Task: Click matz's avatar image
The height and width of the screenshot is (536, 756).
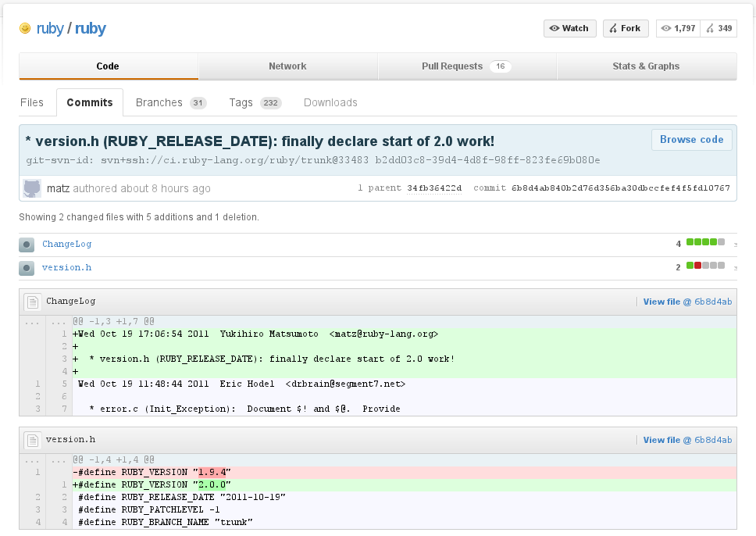Action: [32, 188]
